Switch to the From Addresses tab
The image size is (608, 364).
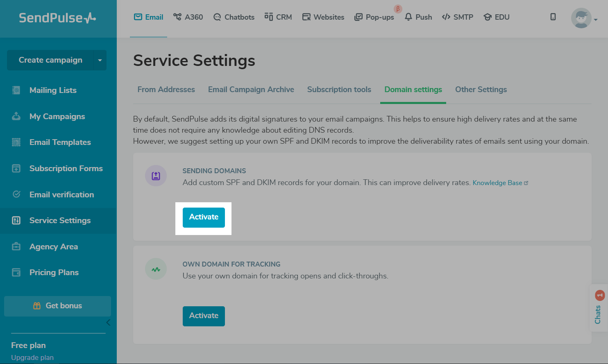pyautogui.click(x=166, y=89)
